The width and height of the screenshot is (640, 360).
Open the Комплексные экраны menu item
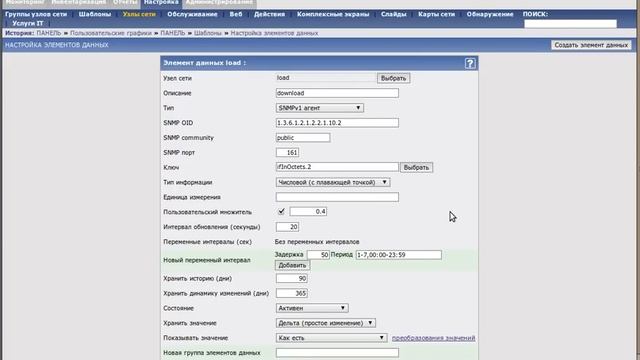coord(333,14)
